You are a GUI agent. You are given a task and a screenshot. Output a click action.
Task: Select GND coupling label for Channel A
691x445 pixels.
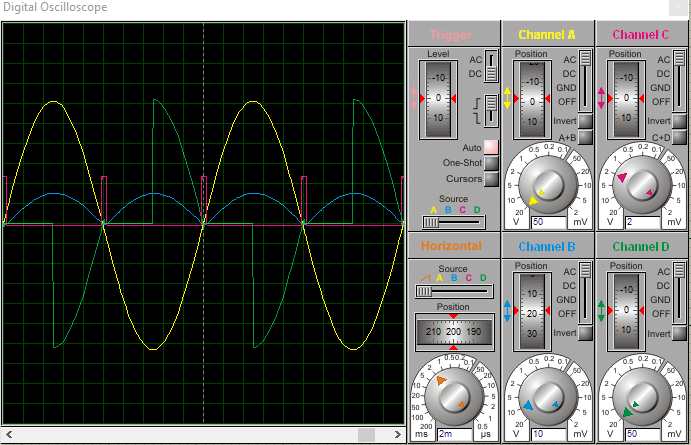click(566, 88)
